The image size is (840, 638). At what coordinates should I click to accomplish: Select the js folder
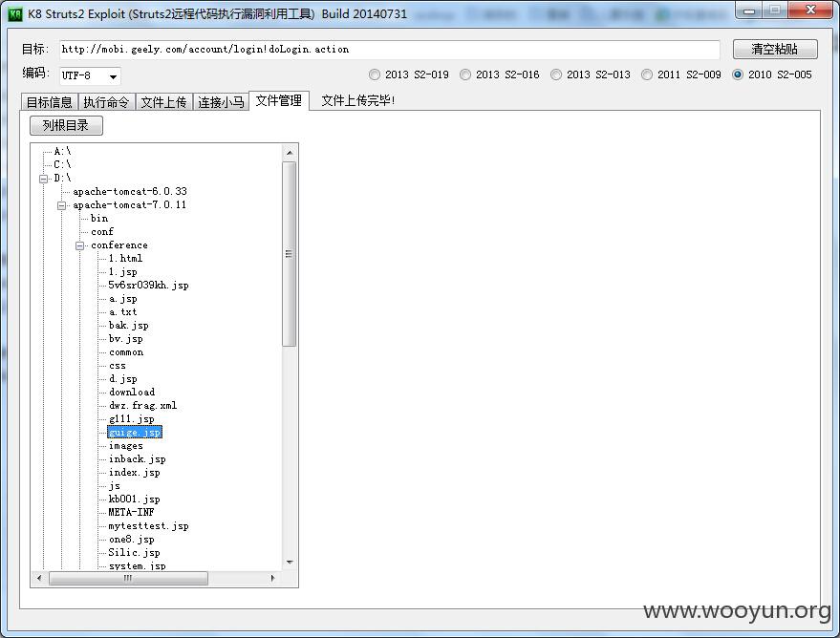point(114,486)
